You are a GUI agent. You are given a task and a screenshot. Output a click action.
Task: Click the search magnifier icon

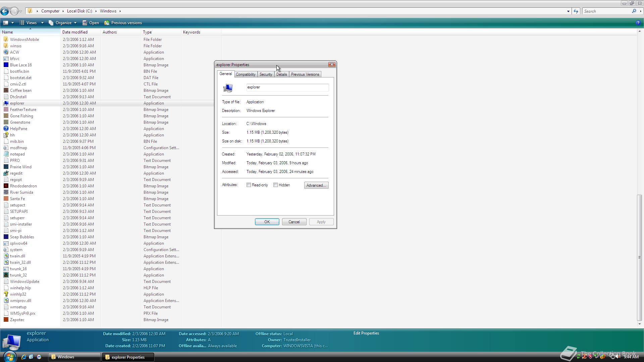(x=634, y=11)
